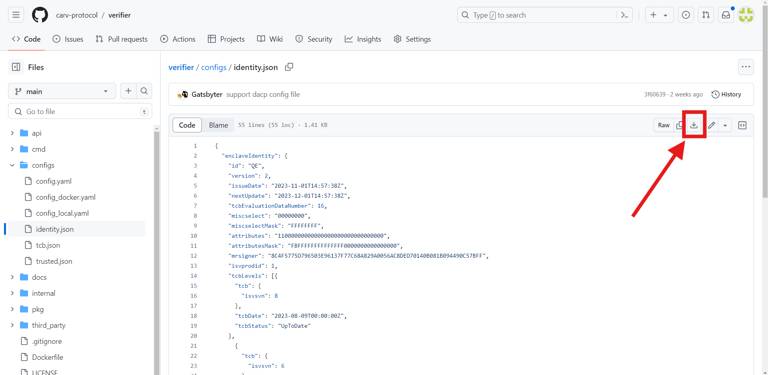Toggle symbols panel icon
This screenshot has height=375, width=768.
click(x=742, y=125)
